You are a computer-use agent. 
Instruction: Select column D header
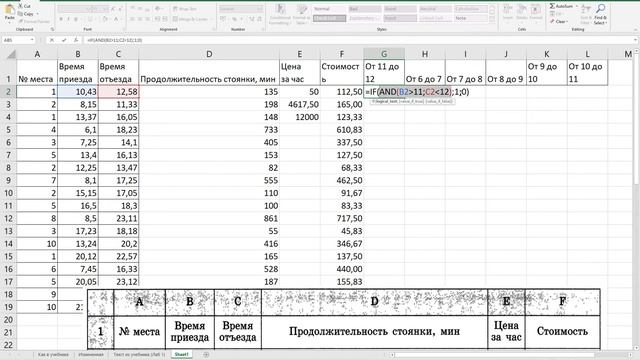(x=209, y=54)
